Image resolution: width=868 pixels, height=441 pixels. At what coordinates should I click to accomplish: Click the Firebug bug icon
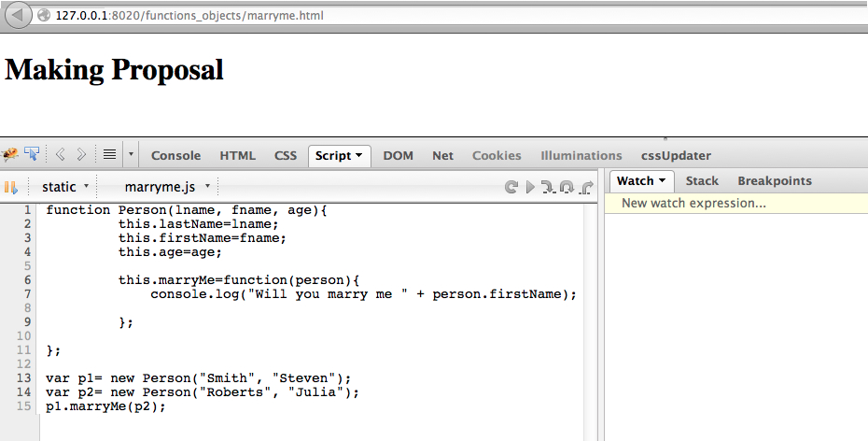10,155
